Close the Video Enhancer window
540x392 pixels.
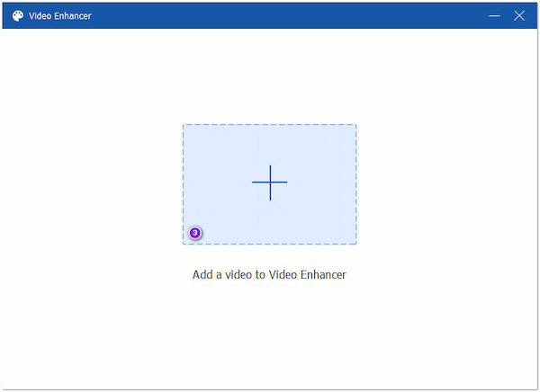point(519,16)
